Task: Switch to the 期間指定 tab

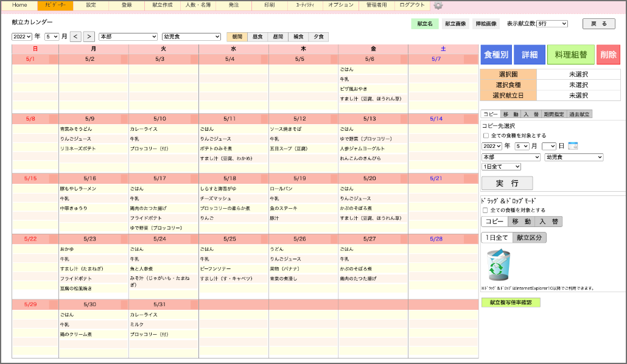Action: pos(554,114)
